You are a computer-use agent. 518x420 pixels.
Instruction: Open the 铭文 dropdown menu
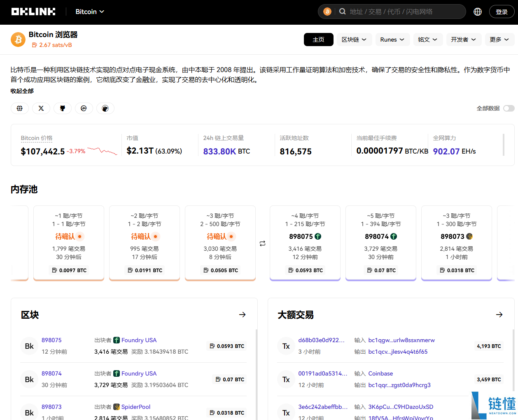click(428, 40)
